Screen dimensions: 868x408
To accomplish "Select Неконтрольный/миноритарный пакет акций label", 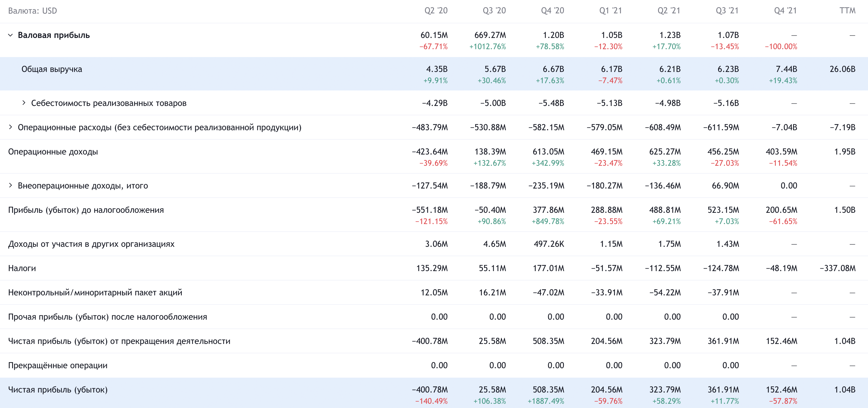I will (x=95, y=292).
